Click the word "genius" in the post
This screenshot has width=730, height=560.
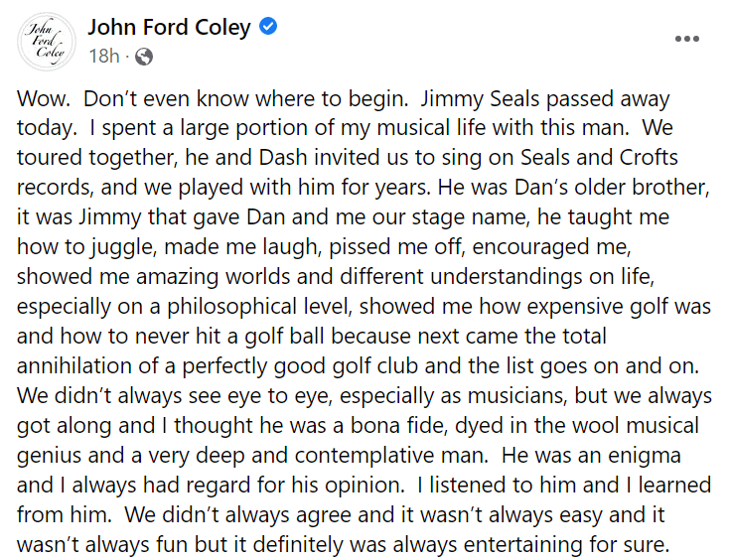[x=49, y=455]
